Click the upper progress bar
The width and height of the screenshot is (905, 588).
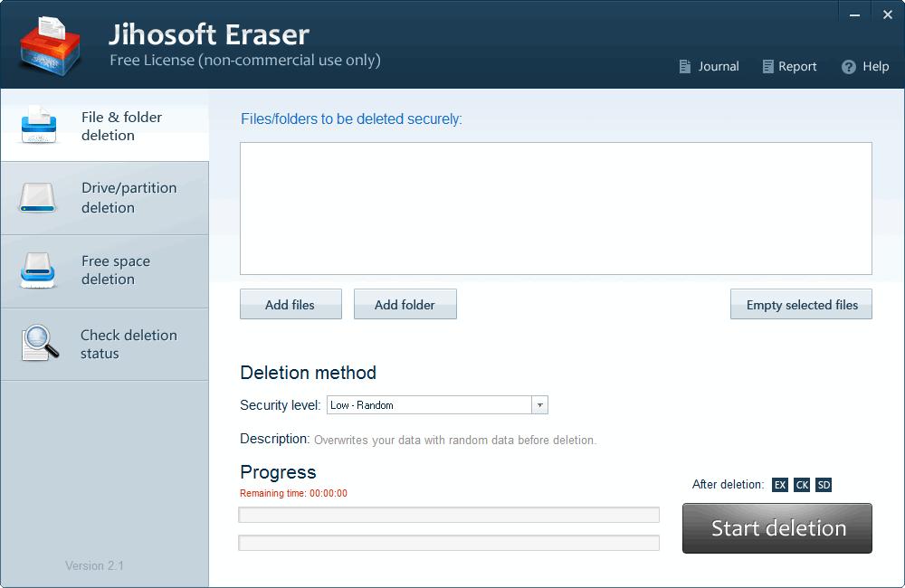tap(449, 515)
